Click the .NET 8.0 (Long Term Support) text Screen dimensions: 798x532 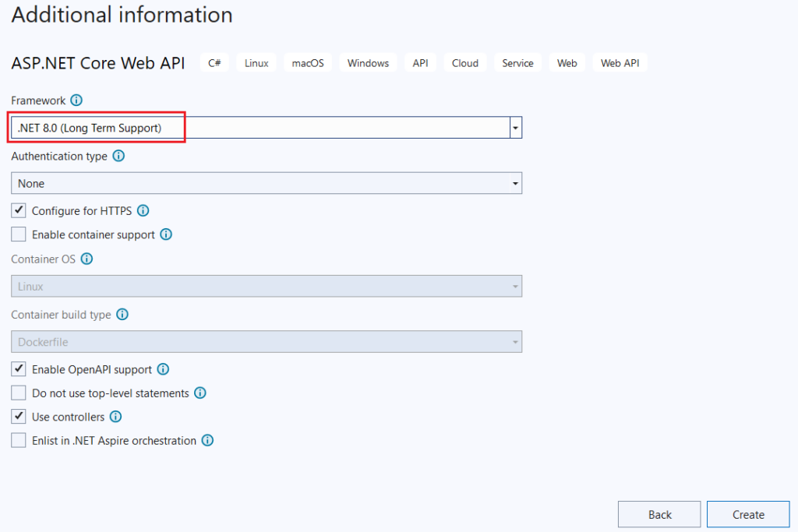click(90, 129)
